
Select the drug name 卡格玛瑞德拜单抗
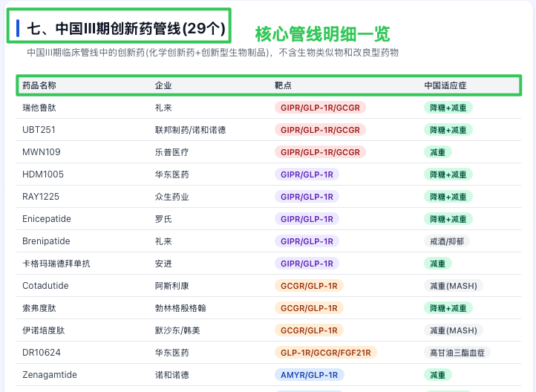point(56,263)
